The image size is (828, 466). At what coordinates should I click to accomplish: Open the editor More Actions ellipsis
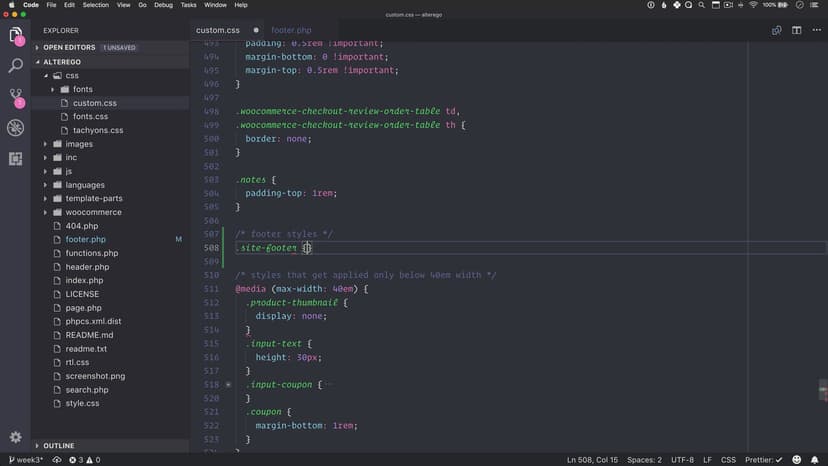(816, 30)
